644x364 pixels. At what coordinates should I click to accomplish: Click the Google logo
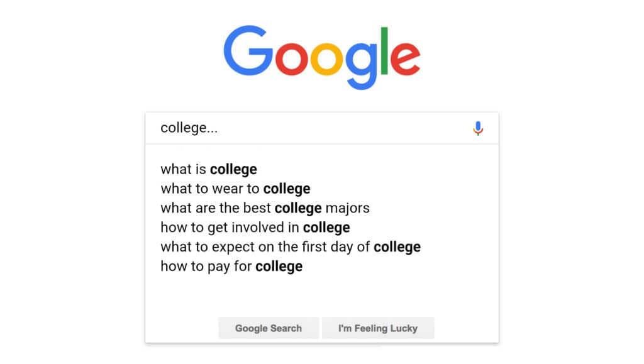click(x=322, y=53)
